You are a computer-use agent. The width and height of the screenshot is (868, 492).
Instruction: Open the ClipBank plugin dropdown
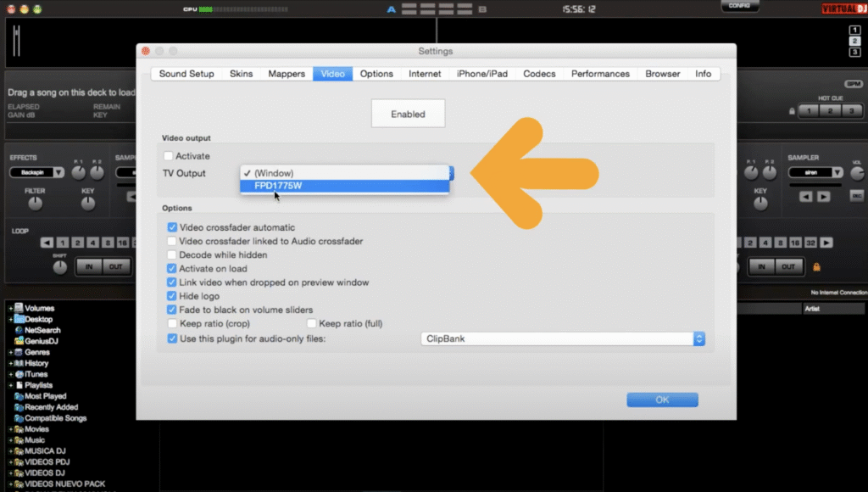pos(563,338)
